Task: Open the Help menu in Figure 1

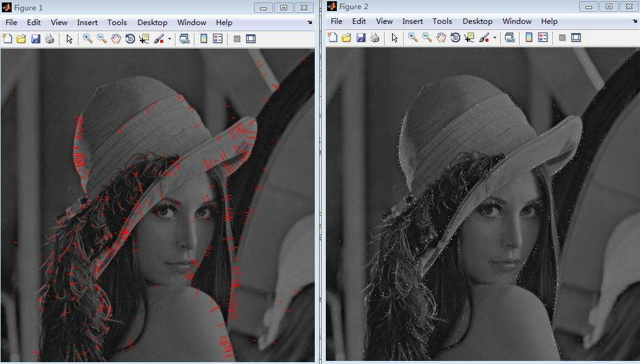Action: [x=224, y=23]
